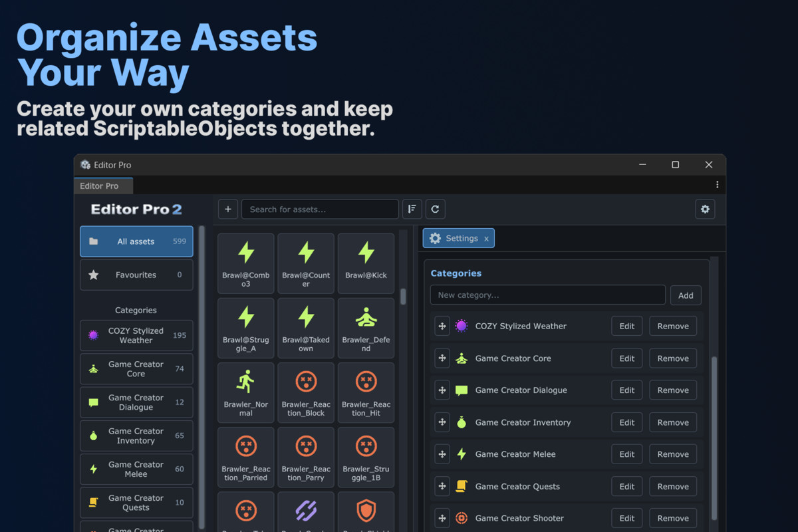Image resolution: width=798 pixels, height=532 pixels.
Task: Edit the Game Creator Shooter category
Action: (627, 517)
